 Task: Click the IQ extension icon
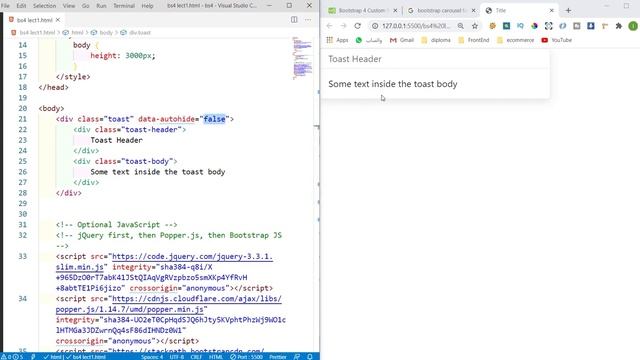point(520,26)
